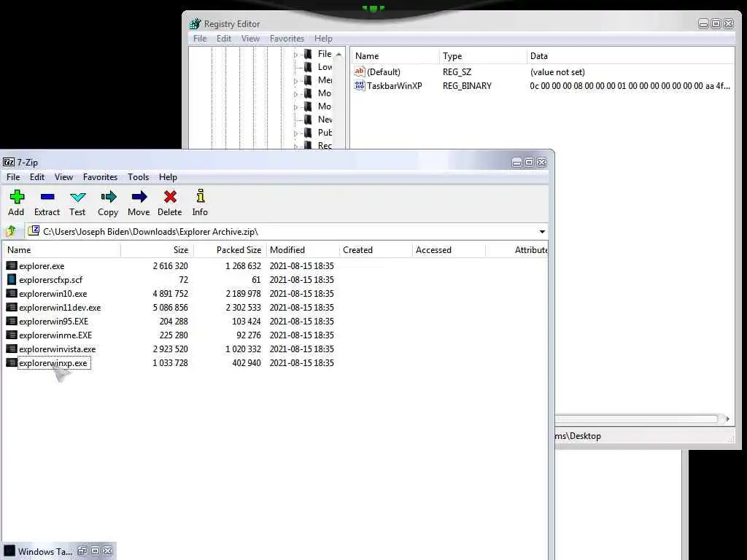Image resolution: width=747 pixels, height=560 pixels.
Task: Open Registry Editor Favorites menu
Action: point(287,39)
